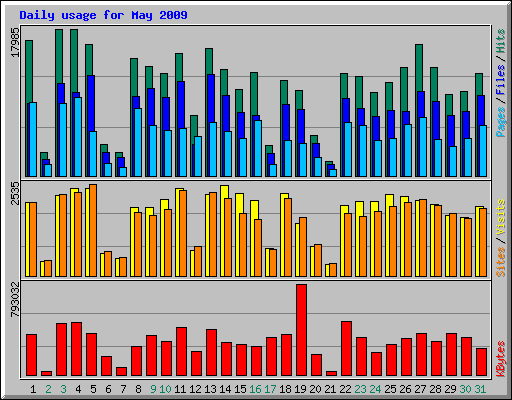
Task: Select day 22 on the x-axis
Action: (345, 389)
